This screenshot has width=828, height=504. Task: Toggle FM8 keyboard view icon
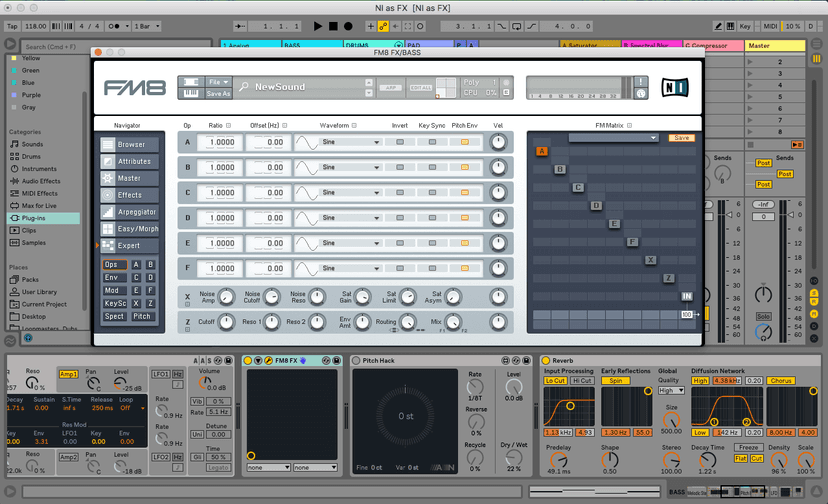(x=191, y=94)
